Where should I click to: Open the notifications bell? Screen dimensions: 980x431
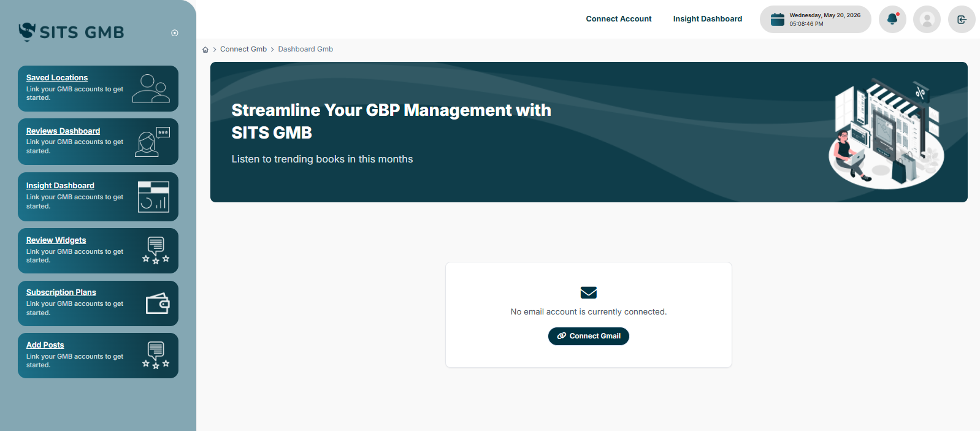tap(892, 20)
